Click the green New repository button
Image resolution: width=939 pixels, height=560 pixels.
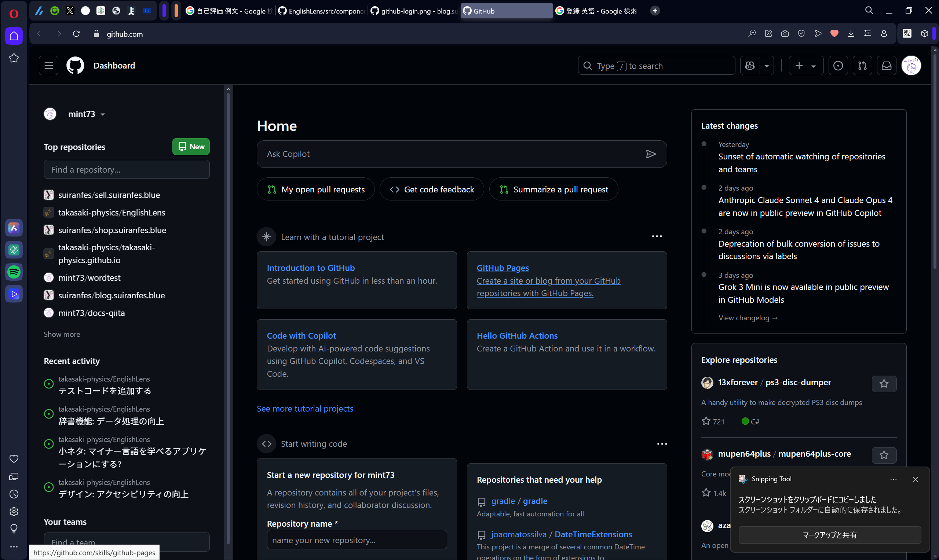(191, 147)
